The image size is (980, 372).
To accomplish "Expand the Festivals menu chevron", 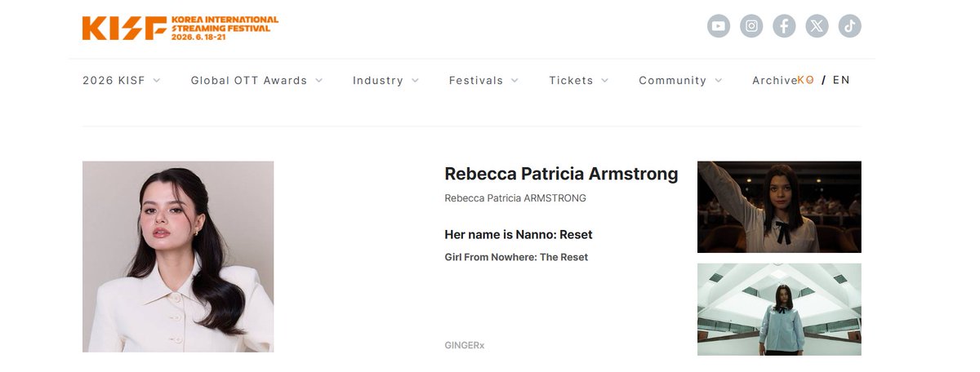I will (x=514, y=80).
